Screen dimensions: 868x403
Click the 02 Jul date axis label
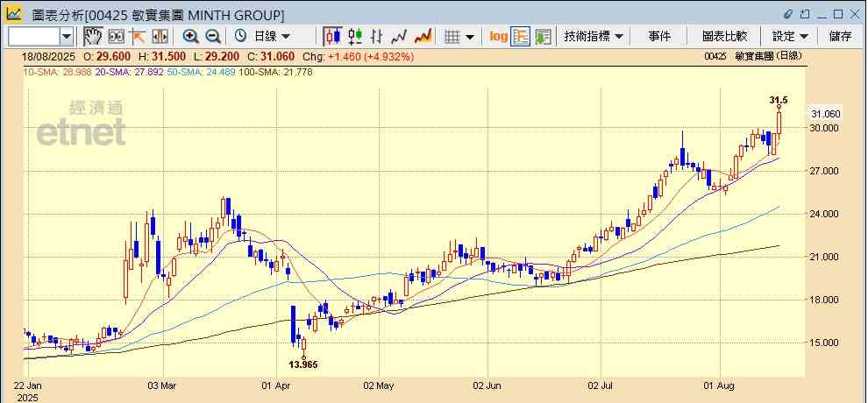tap(601, 385)
